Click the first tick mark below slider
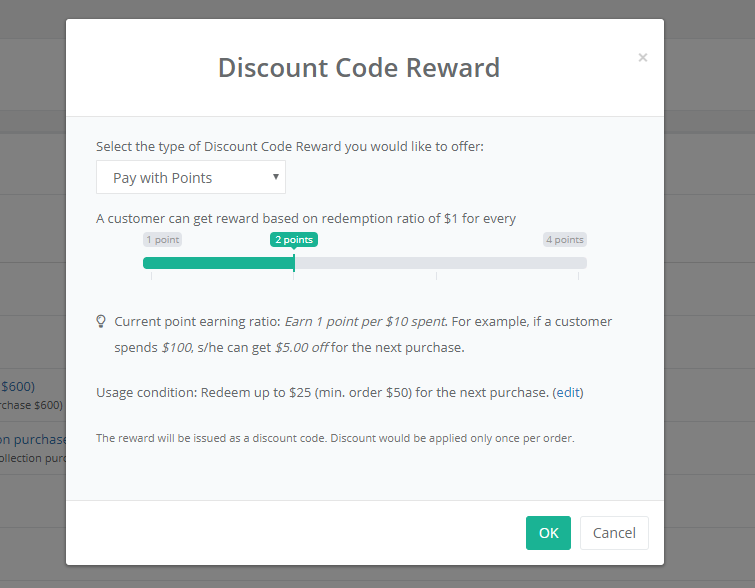Viewport: 755px width, 588px height. tap(152, 276)
